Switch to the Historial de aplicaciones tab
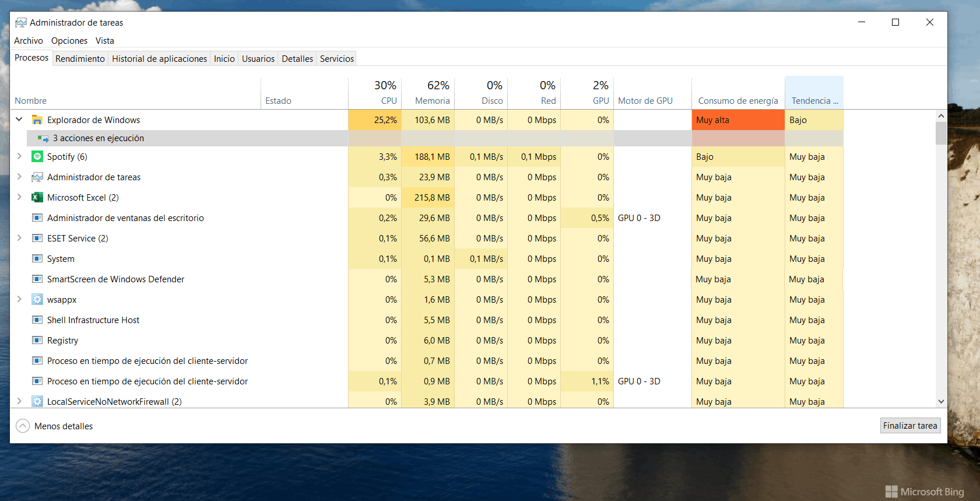 (x=159, y=58)
